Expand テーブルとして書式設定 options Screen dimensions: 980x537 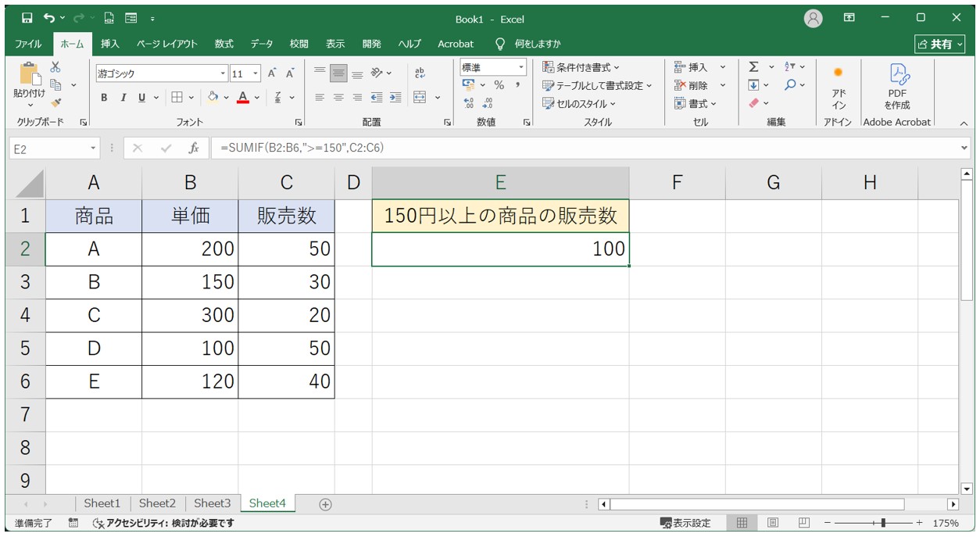click(x=598, y=85)
